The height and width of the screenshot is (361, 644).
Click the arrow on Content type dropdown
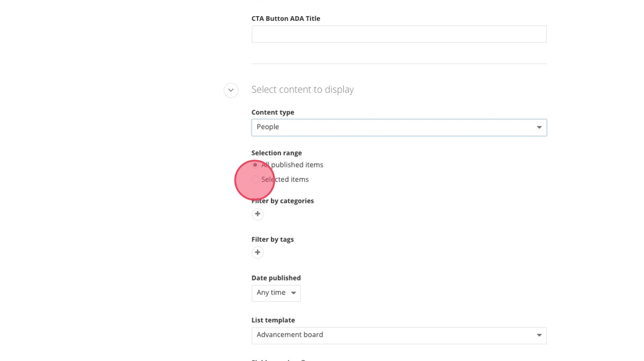539,127
